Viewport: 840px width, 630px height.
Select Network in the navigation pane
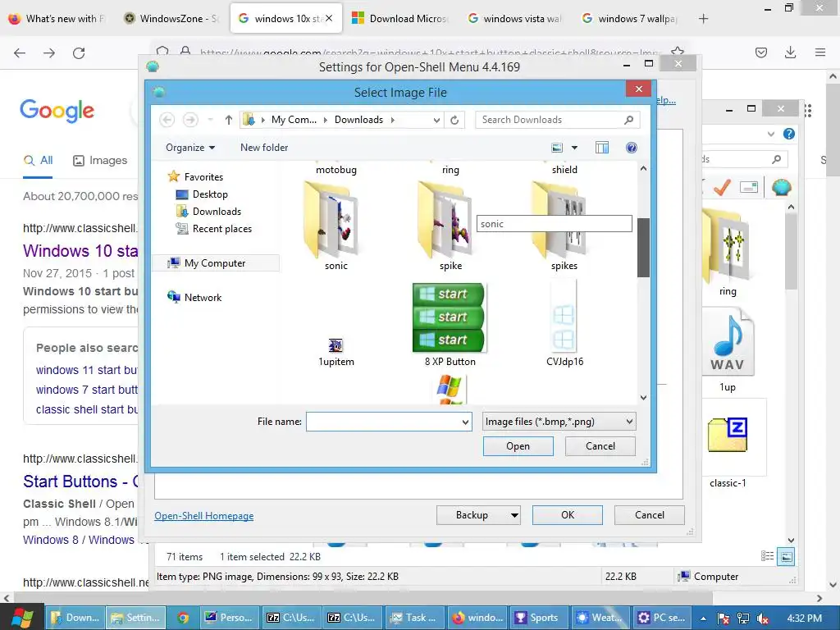(203, 297)
